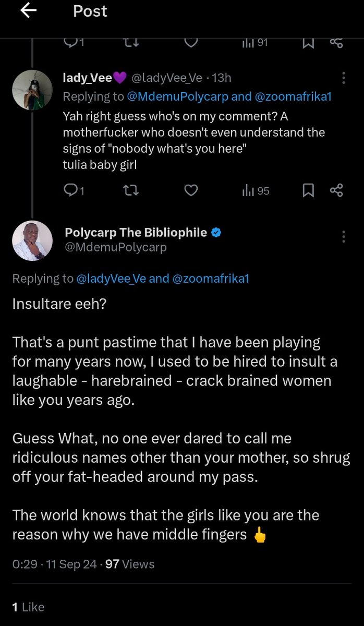Tap the 97 Views count

(x=130, y=564)
